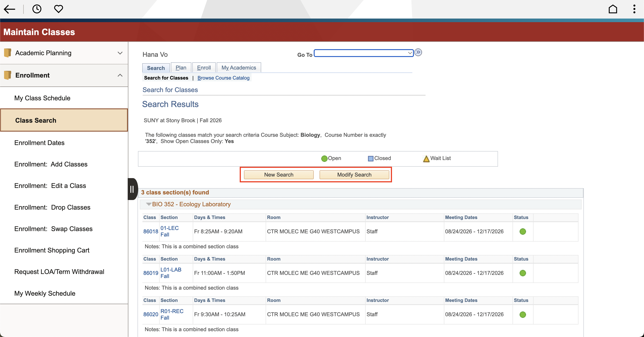Select the Search for Classes subtab

point(166,78)
